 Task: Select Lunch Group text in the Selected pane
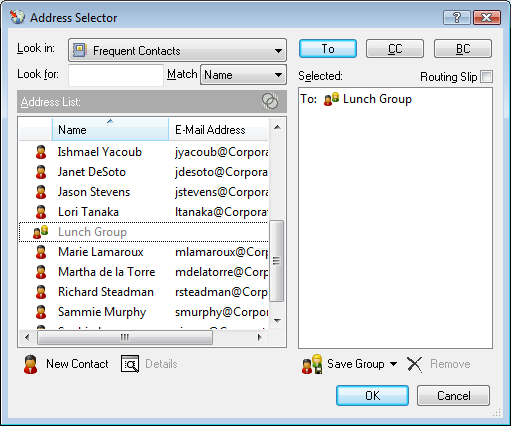pyautogui.click(x=377, y=99)
